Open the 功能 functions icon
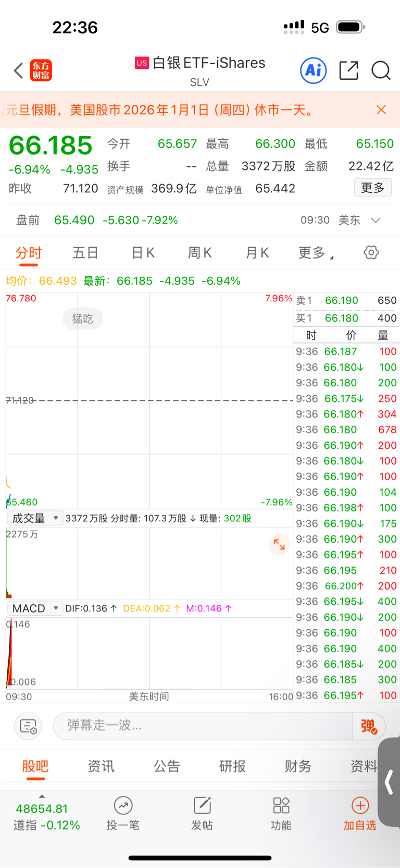400x868 pixels. [x=281, y=814]
